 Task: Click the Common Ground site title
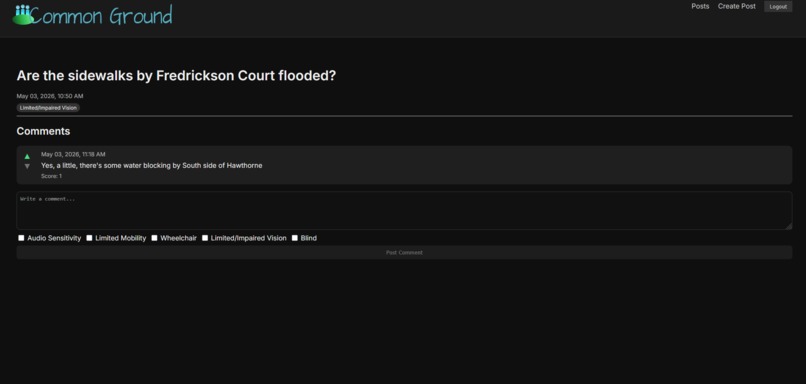[101, 15]
